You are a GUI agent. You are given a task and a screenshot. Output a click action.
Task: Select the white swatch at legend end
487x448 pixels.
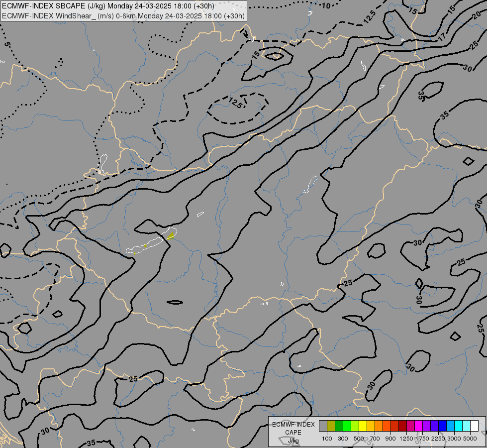[x=475, y=426]
